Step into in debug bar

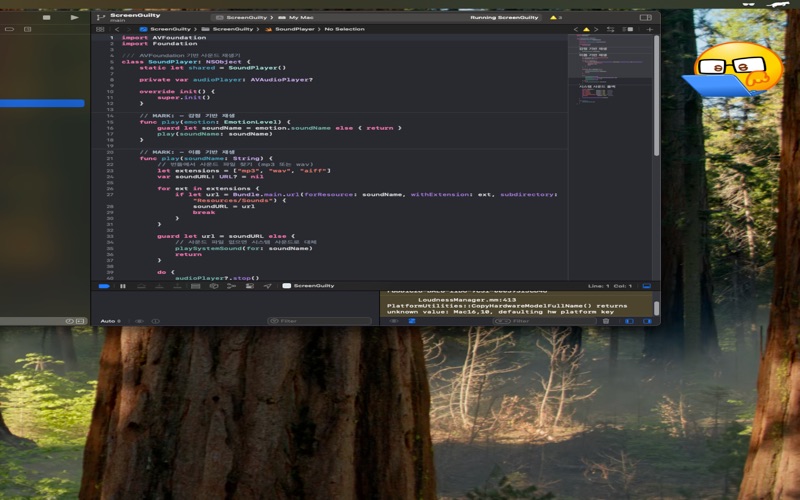click(x=159, y=286)
